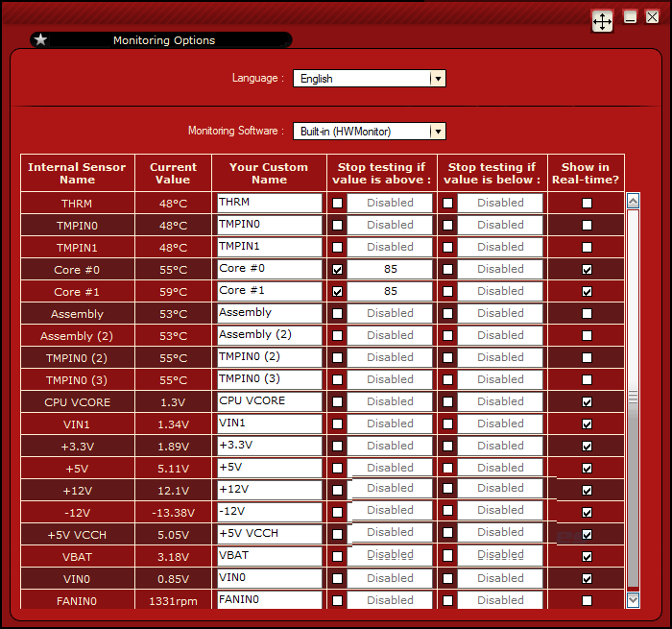This screenshot has width=672, height=629.
Task: Click the Core #0 custom name field
Action: point(269,270)
